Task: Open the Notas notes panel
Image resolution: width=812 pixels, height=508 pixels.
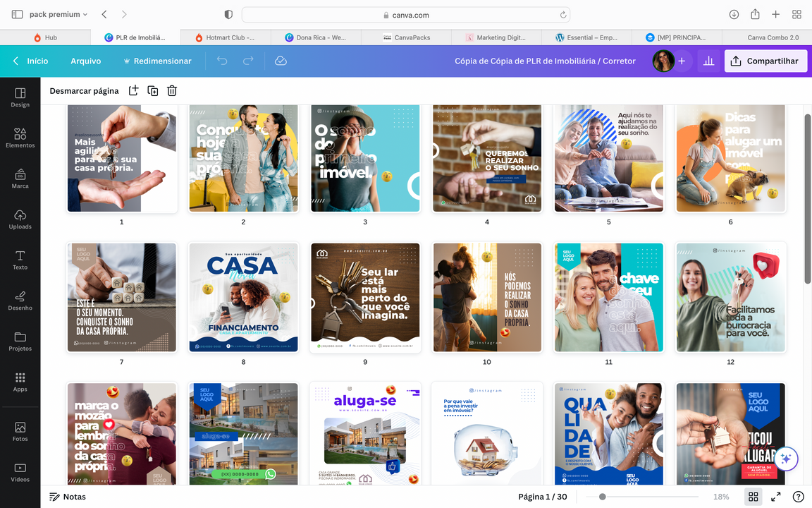Action: tap(68, 497)
